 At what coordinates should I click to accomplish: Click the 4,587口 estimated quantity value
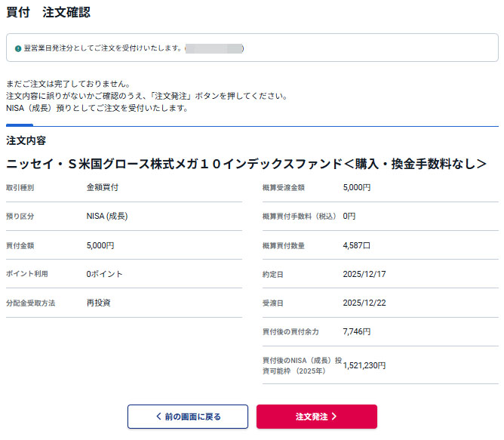357,245
